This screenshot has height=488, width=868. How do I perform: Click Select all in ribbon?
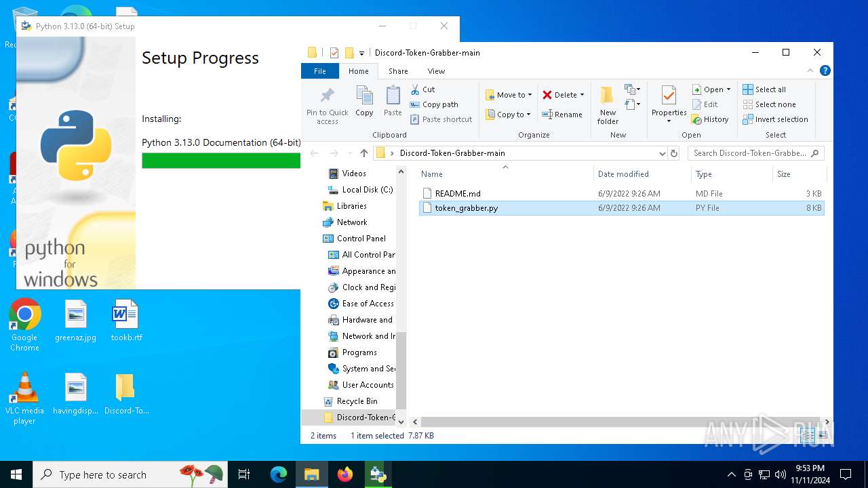click(764, 89)
